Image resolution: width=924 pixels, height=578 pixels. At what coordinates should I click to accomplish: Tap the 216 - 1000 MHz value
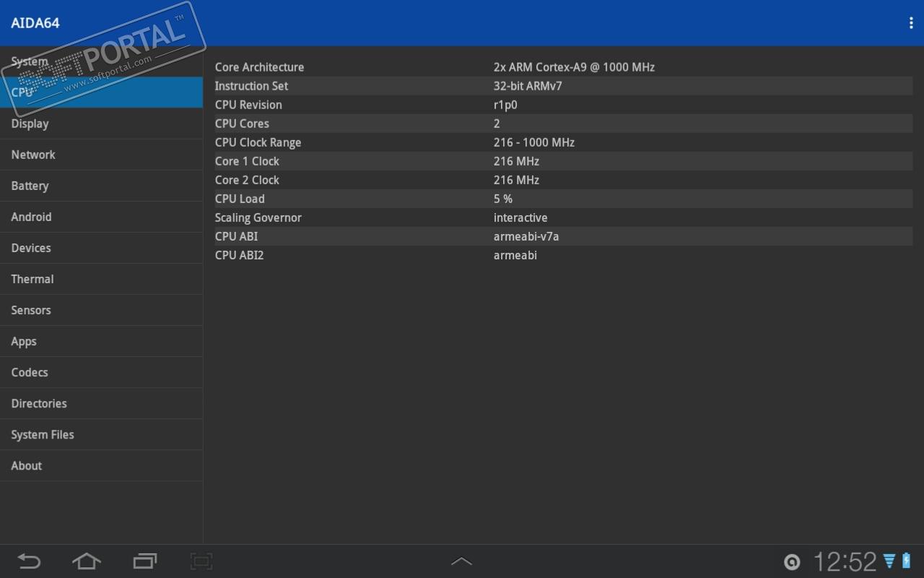click(534, 142)
